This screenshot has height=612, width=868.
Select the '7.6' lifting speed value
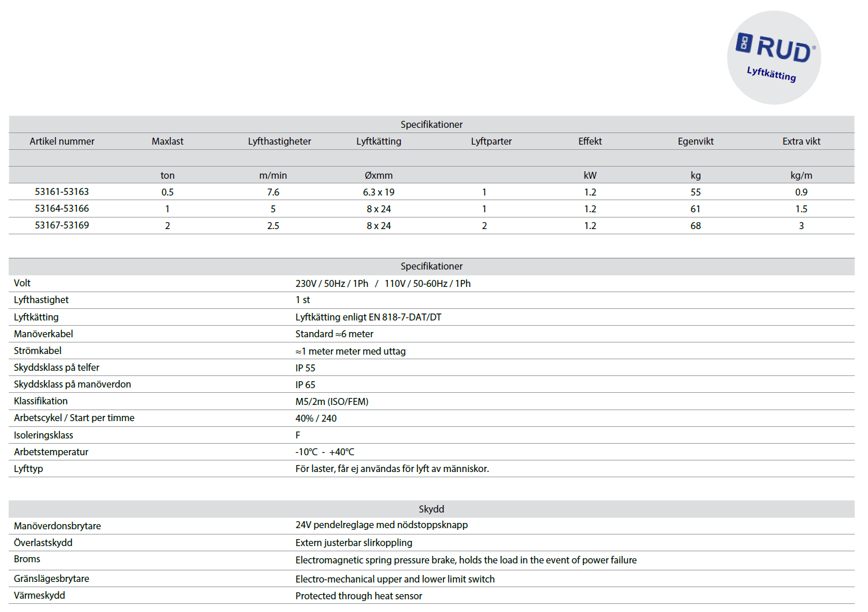tap(273, 192)
